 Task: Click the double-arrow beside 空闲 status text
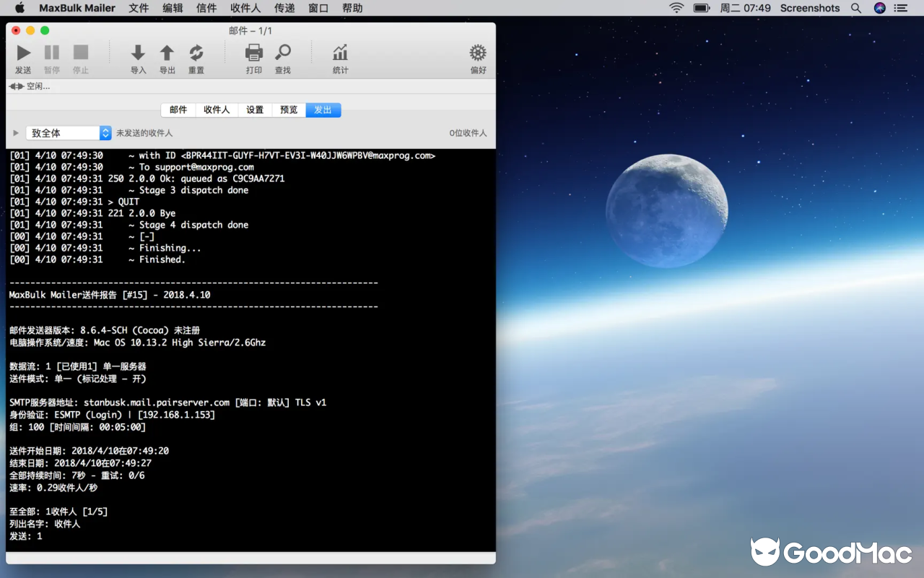pos(16,86)
